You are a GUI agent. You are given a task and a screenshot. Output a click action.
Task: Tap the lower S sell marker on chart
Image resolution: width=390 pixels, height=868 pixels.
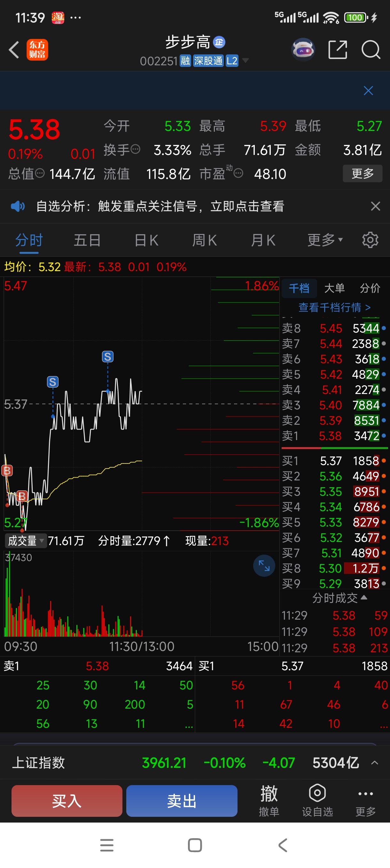coord(52,382)
